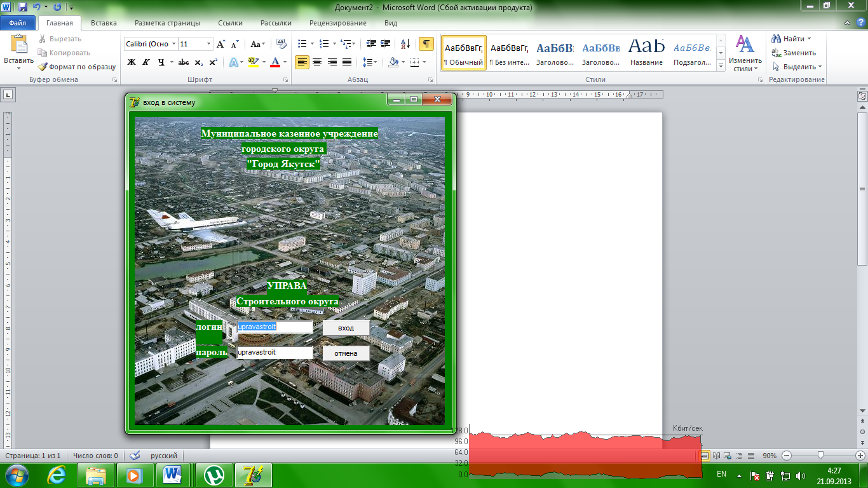
Task: Click the вход button in login window
Action: (346, 328)
